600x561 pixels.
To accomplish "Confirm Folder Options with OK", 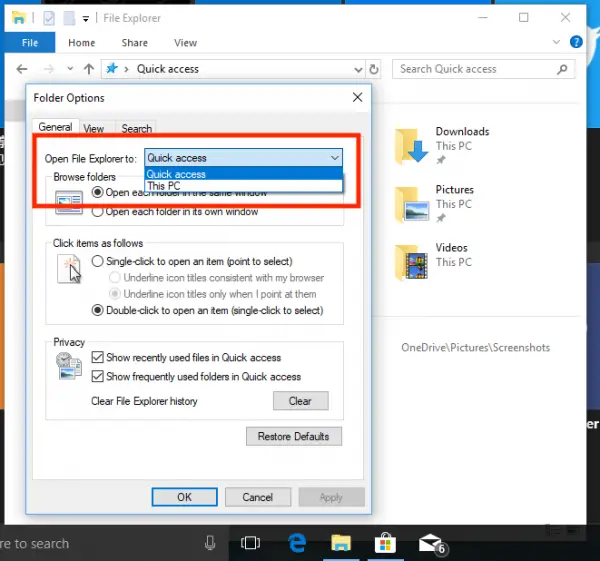I will point(184,497).
